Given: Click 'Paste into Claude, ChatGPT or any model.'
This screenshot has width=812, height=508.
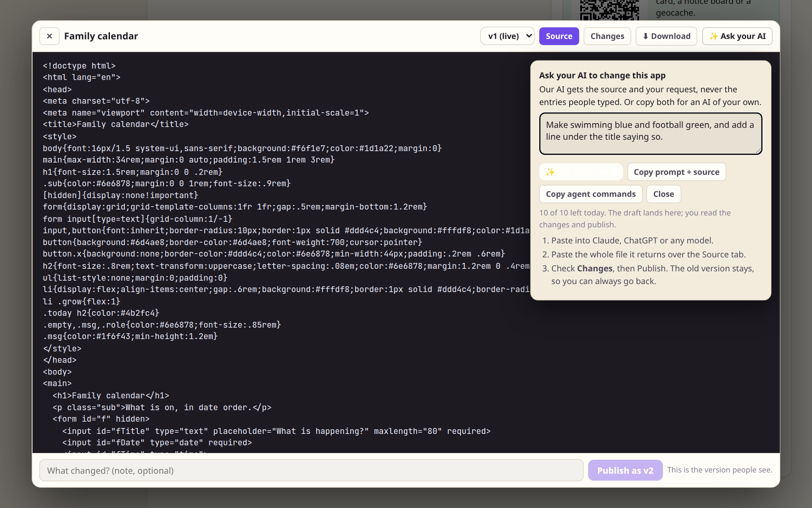Looking at the screenshot, I should pos(632,240).
